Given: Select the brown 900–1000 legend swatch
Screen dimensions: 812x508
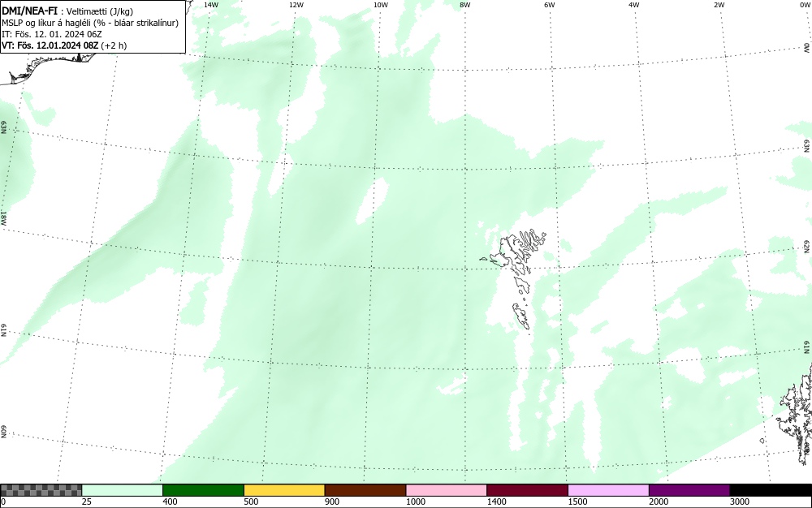Looking at the screenshot, I should (x=365, y=490).
